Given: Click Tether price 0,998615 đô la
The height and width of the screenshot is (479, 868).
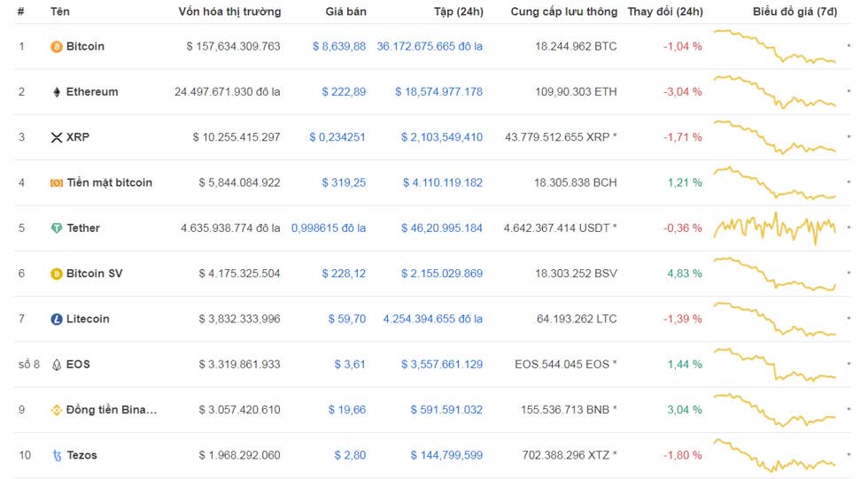Looking at the screenshot, I should click(329, 228).
